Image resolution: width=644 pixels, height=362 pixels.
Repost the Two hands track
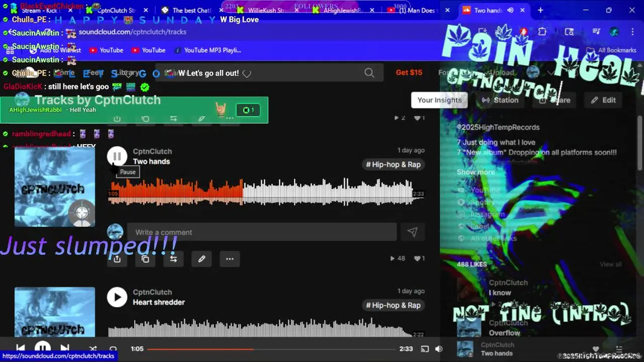tap(174, 259)
